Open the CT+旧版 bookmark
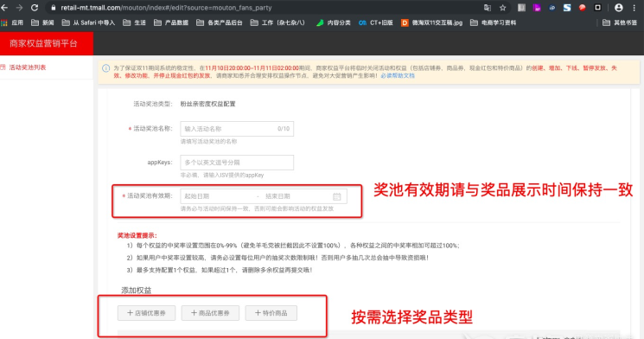Image resolution: width=644 pixels, height=339 pixels. point(376,22)
